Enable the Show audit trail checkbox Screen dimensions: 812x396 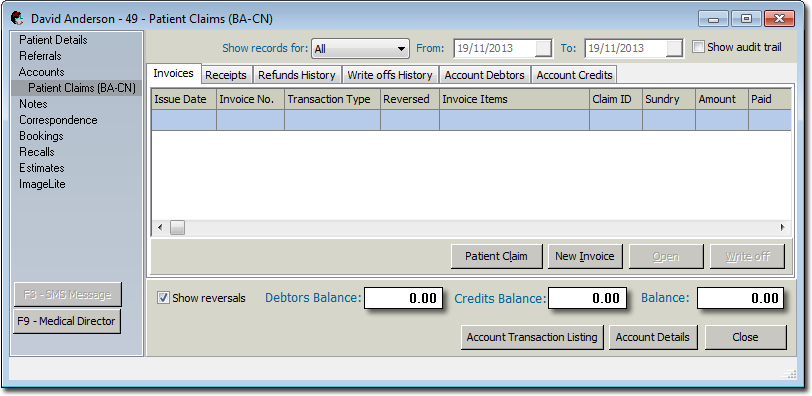pyautogui.click(x=699, y=47)
